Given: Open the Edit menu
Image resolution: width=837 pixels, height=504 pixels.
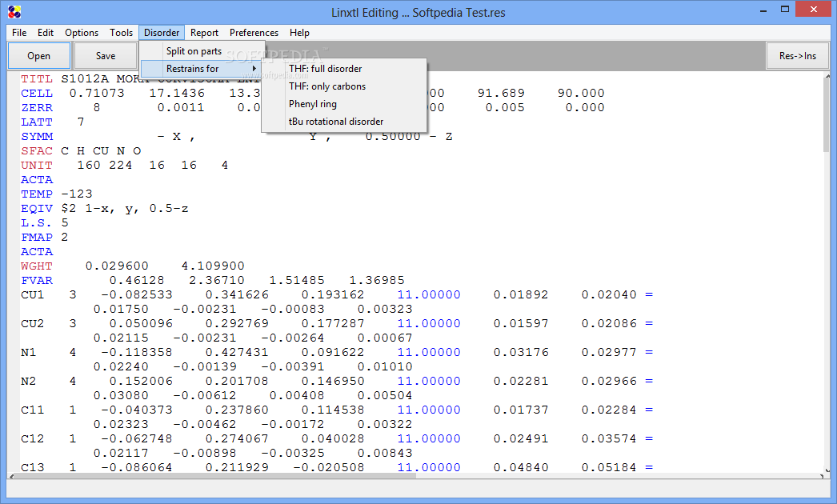Looking at the screenshot, I should (x=46, y=33).
